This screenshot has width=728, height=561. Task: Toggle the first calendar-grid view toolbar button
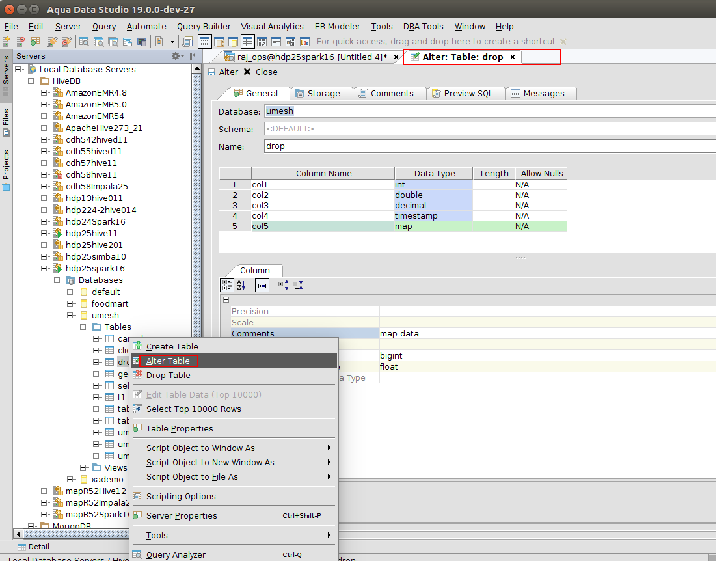[x=204, y=42]
